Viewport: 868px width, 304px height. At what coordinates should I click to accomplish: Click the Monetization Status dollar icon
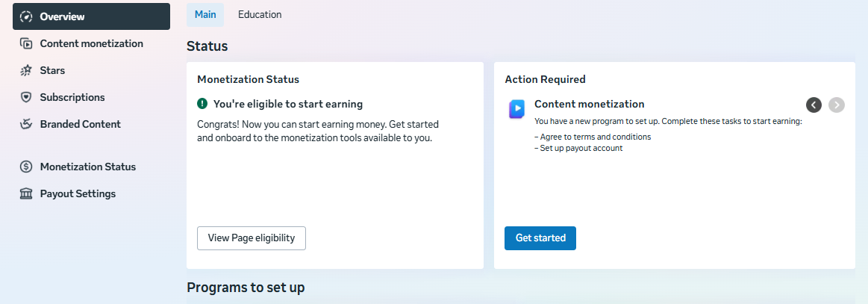(26, 167)
